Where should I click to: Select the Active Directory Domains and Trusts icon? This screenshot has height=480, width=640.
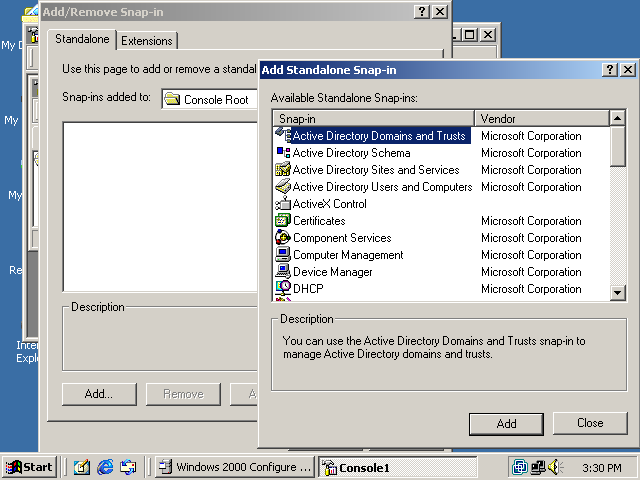click(x=283, y=135)
